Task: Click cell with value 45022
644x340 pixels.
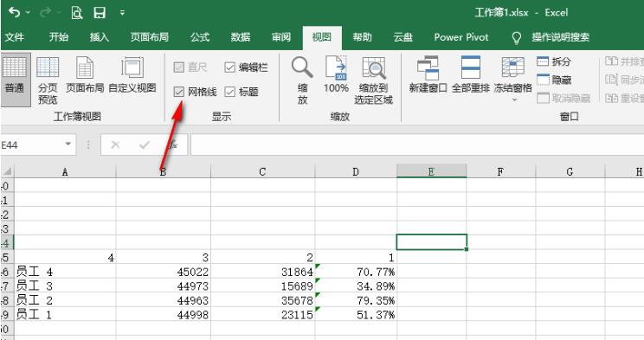Action: click(x=164, y=272)
